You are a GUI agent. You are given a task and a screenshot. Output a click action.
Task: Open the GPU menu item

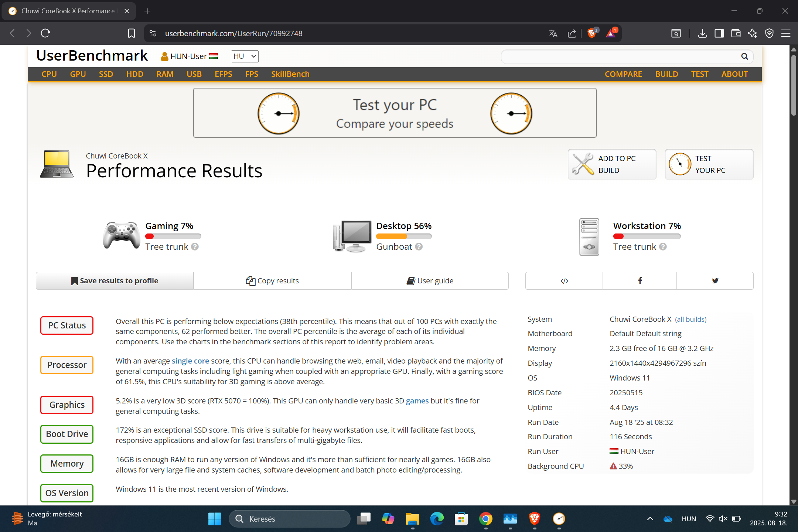[x=78, y=74]
